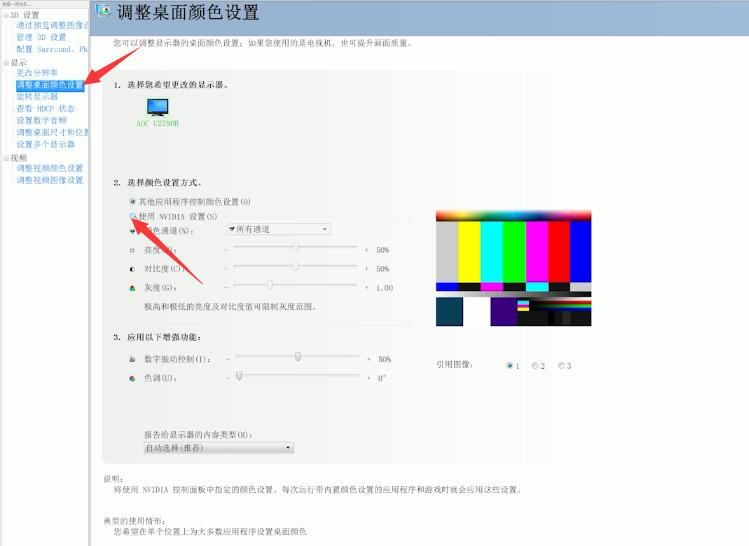
Task: Click the 显示 category label
Action: 19,63
